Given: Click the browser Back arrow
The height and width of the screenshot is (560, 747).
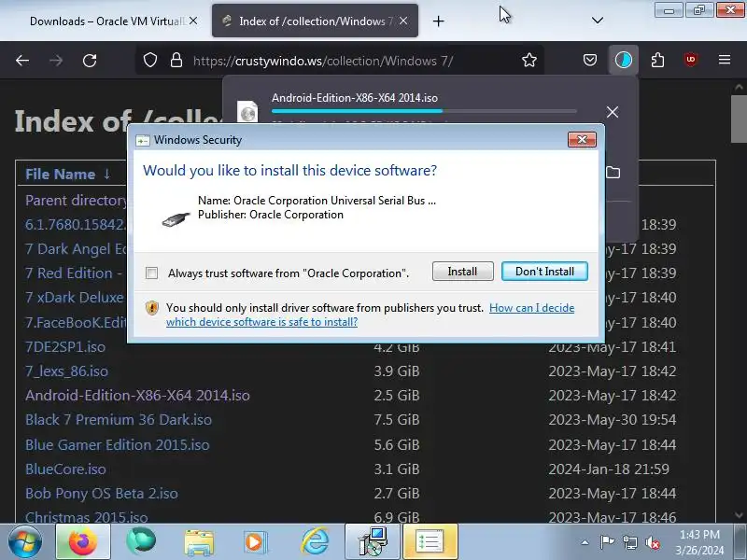Looking at the screenshot, I should 22,61.
